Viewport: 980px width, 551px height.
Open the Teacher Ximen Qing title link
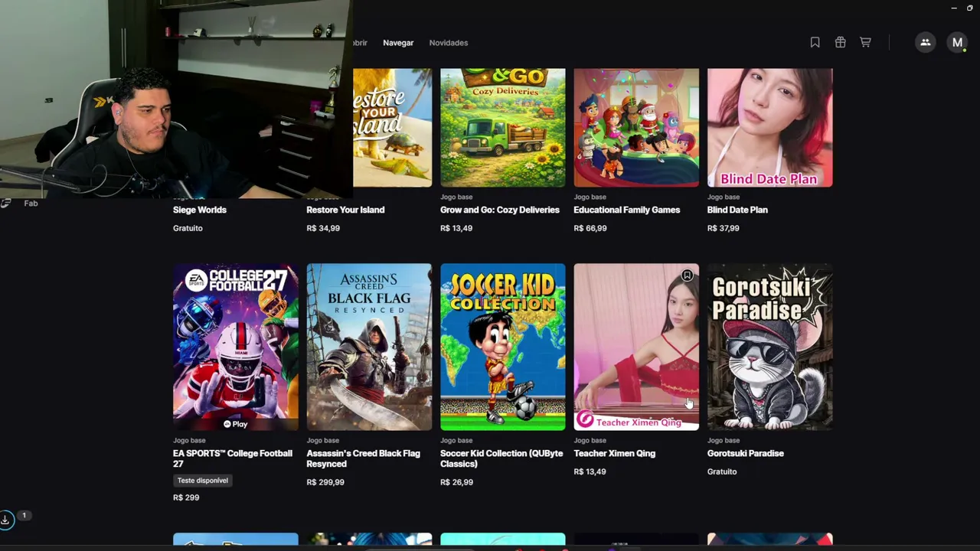coord(615,454)
